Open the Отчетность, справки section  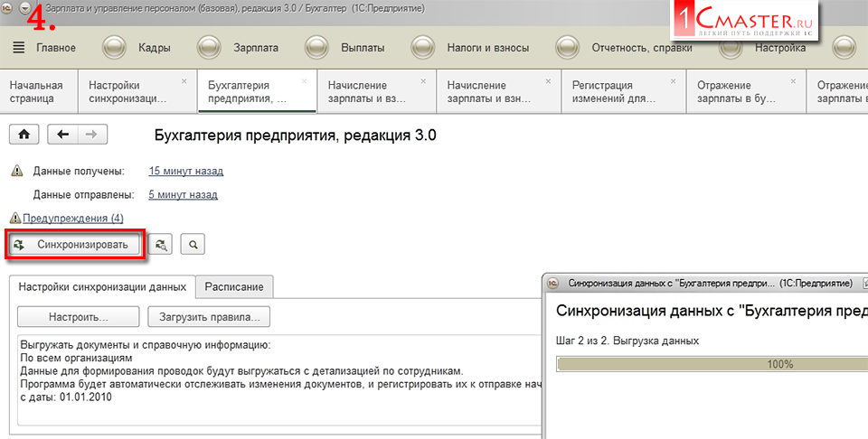(642, 48)
